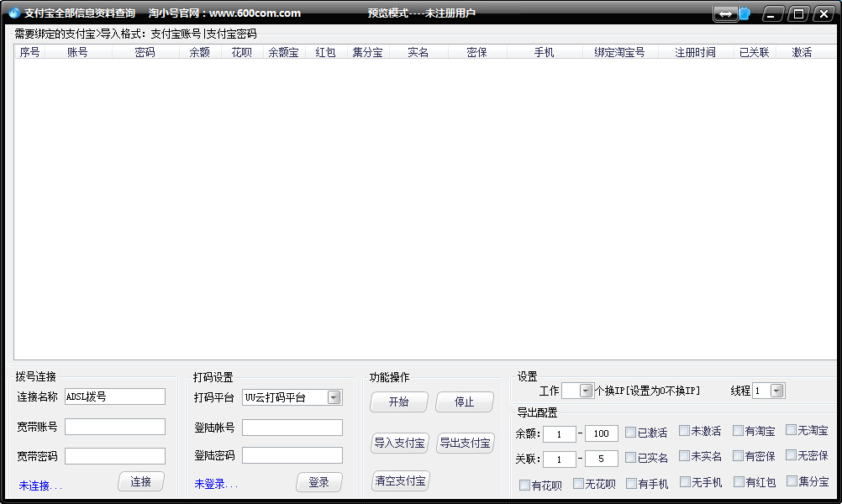This screenshot has height=504, width=842.
Task: Click the 账号 column header
Action: click(78, 52)
